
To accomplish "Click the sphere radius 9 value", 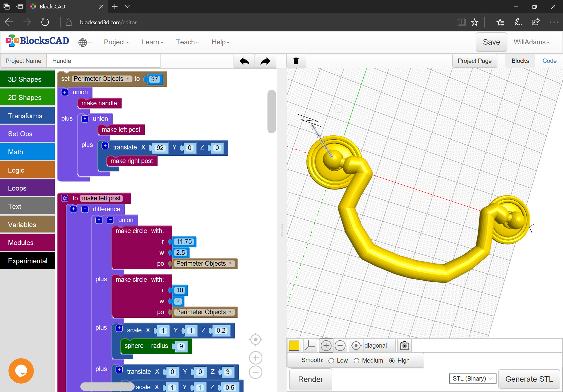I will (x=181, y=346).
